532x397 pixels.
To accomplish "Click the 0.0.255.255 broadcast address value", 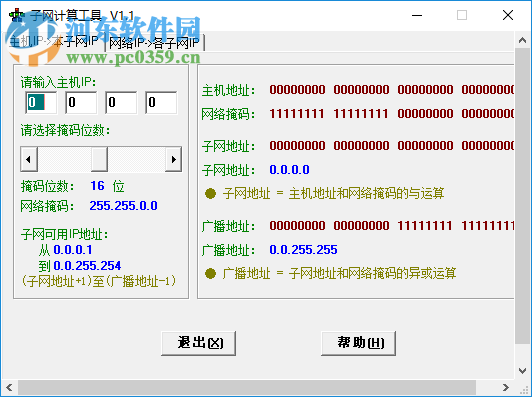I will 303,250.
